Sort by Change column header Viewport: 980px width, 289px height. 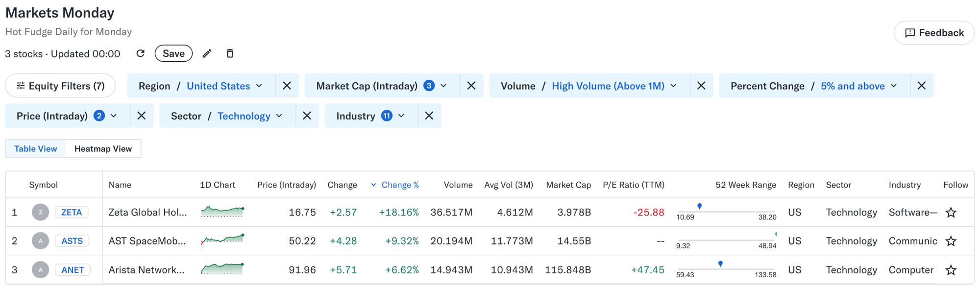coord(342,185)
